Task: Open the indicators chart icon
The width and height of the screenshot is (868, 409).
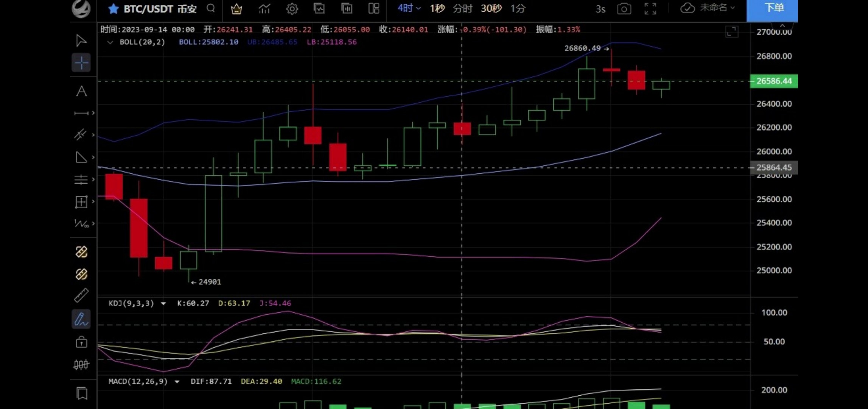Action: click(x=264, y=9)
